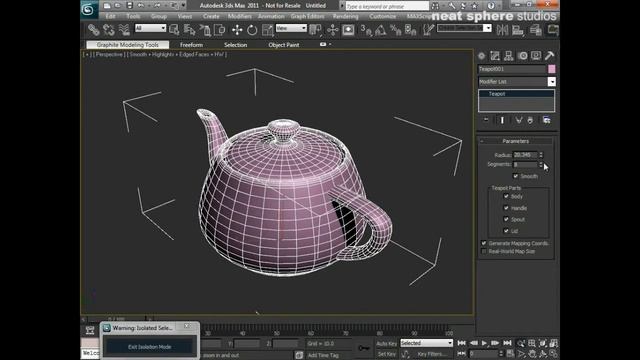640x360 pixels.
Task: Uncheck the Body teapot part
Action: [x=506, y=196]
